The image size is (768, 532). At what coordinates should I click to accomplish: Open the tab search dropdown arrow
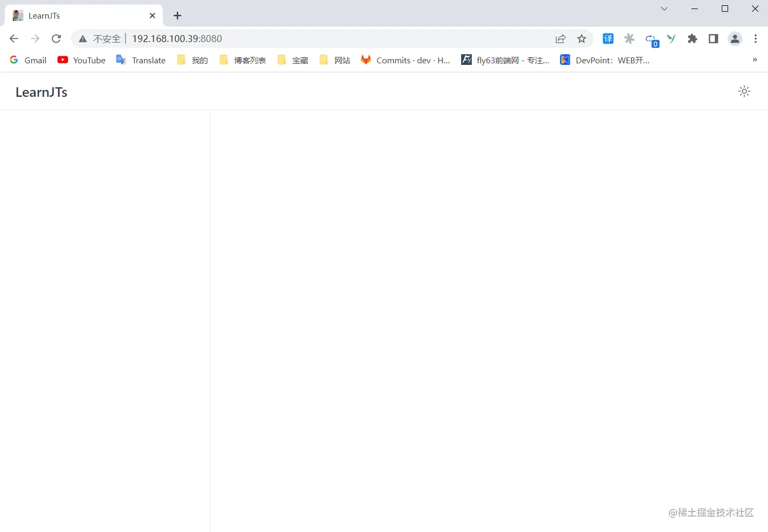664,9
